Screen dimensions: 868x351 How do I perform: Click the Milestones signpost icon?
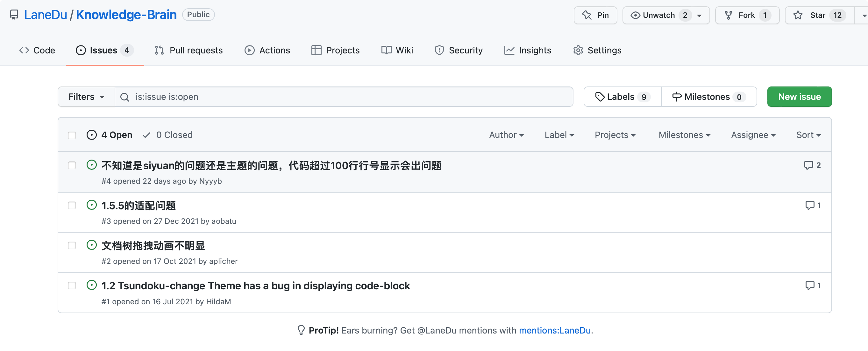tap(676, 97)
